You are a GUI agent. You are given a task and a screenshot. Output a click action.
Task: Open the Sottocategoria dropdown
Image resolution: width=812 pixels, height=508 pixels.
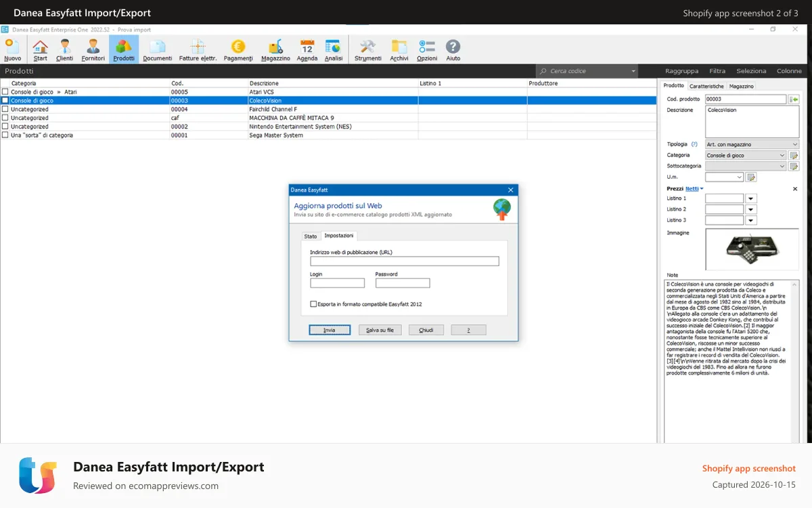782,167
